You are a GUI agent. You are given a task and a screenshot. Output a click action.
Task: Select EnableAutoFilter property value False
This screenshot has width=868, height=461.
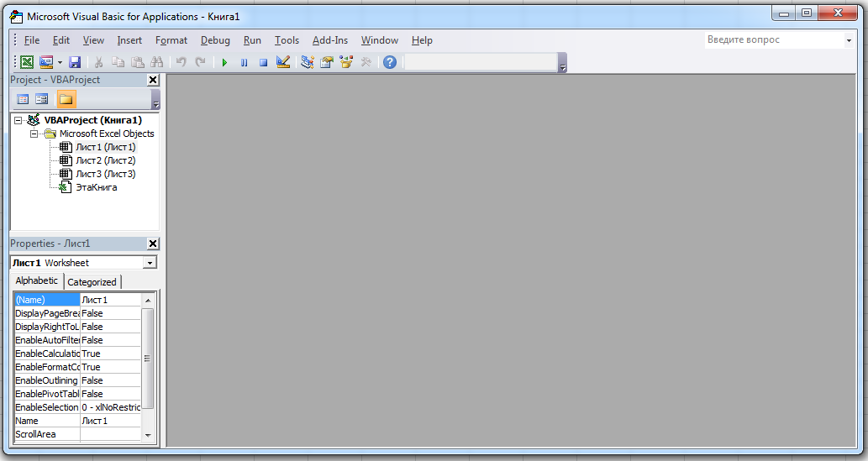tap(111, 340)
